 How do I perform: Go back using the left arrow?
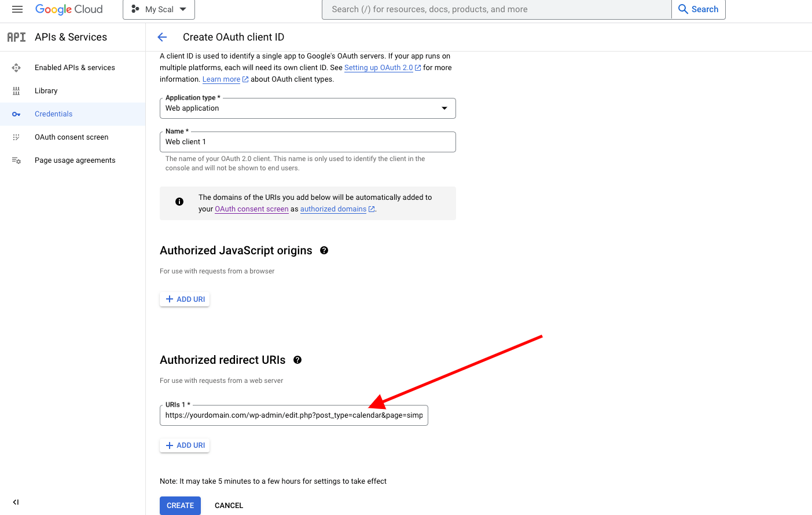coord(162,37)
